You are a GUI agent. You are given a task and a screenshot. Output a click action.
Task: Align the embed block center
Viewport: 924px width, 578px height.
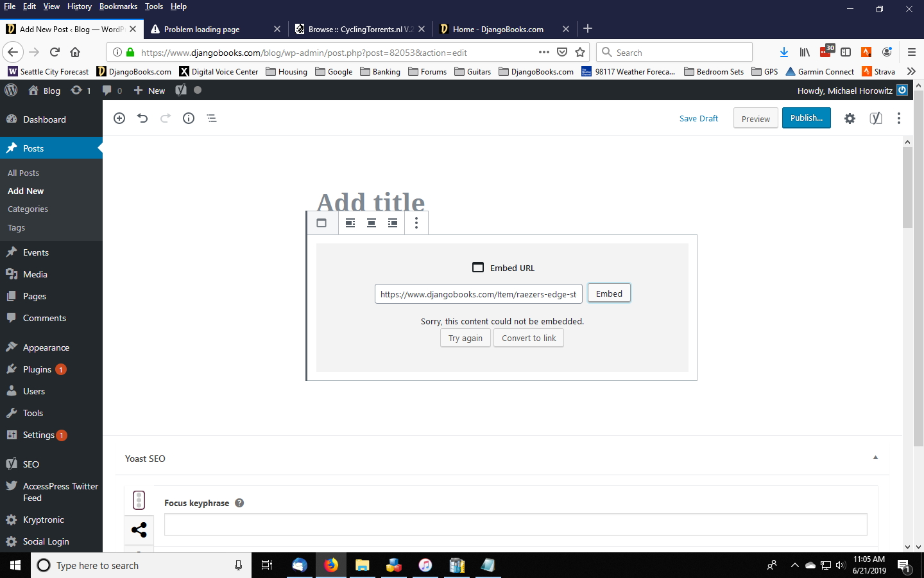pyautogui.click(x=372, y=223)
